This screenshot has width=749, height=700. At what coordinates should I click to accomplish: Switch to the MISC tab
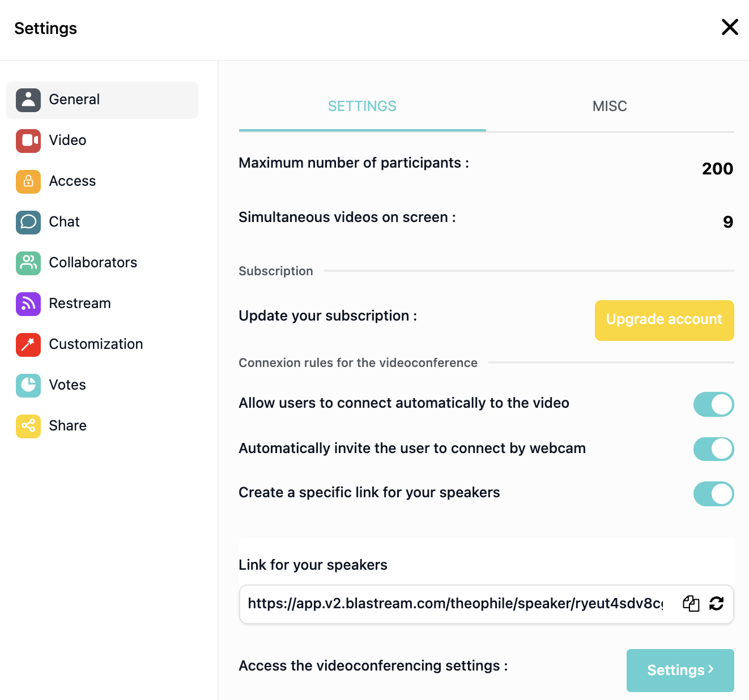pyautogui.click(x=610, y=106)
